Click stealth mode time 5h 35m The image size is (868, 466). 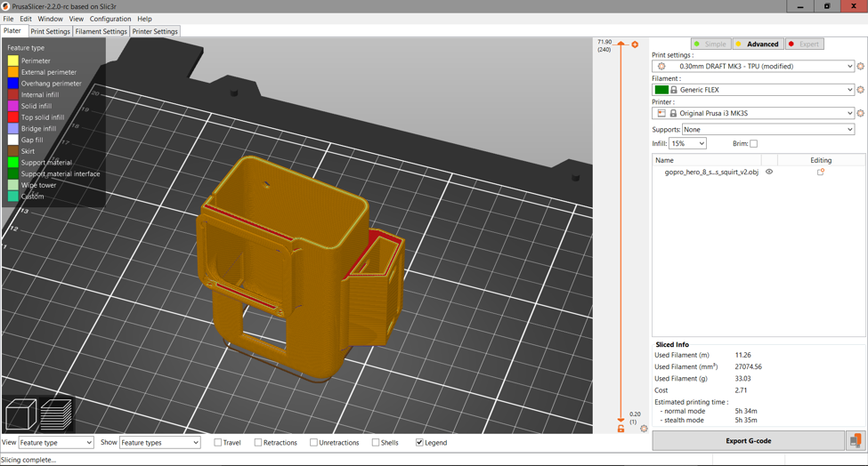(746, 420)
